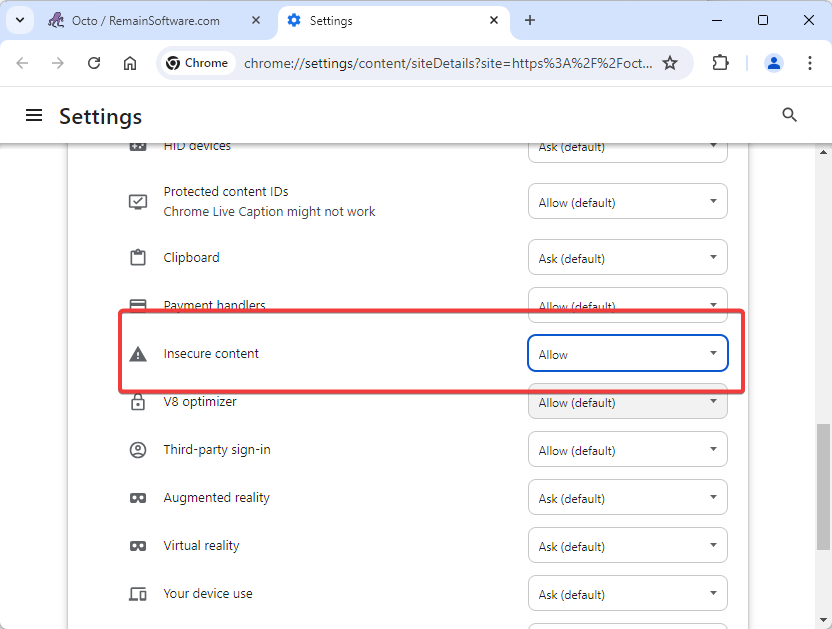Bookmark this page with the star icon
This screenshot has height=629, width=832.
point(670,63)
